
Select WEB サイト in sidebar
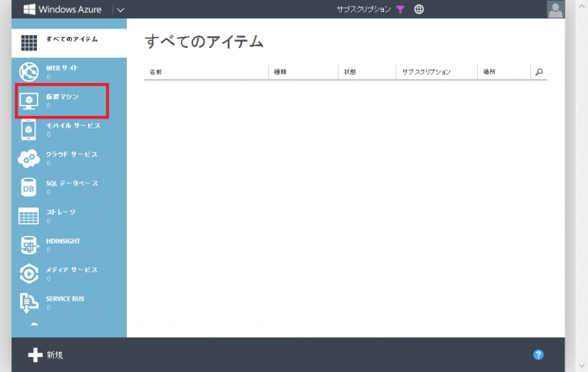[x=62, y=68]
